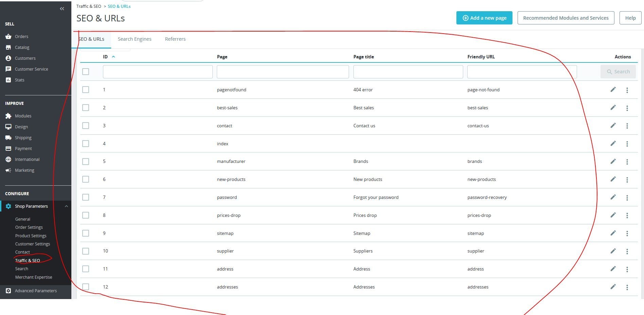
Task: Open Product Settings submenu item
Action: [x=31, y=236]
